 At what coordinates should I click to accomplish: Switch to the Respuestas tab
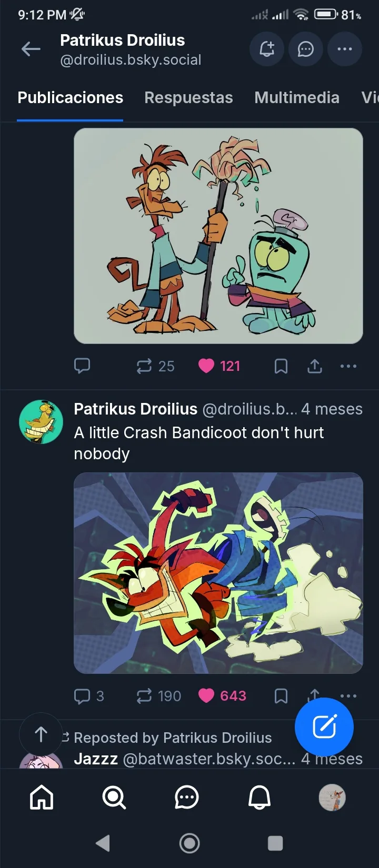pos(188,98)
